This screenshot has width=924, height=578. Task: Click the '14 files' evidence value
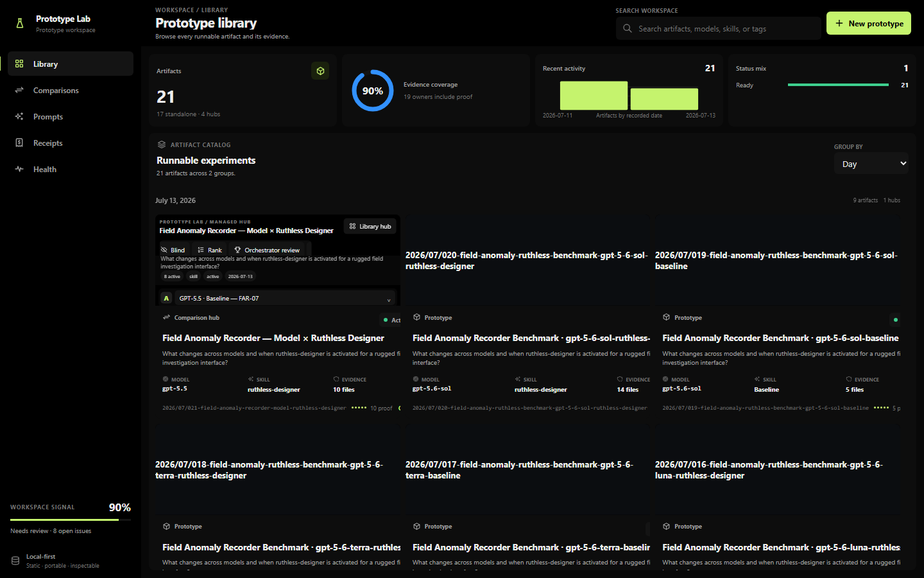pyautogui.click(x=628, y=389)
